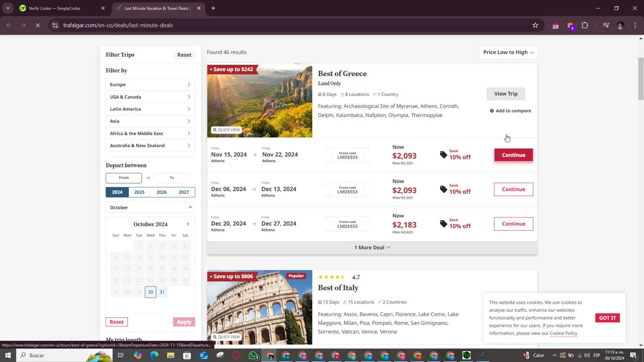644x362 pixels.
Task: Click the page vertical scrollbar
Action: (641, 78)
